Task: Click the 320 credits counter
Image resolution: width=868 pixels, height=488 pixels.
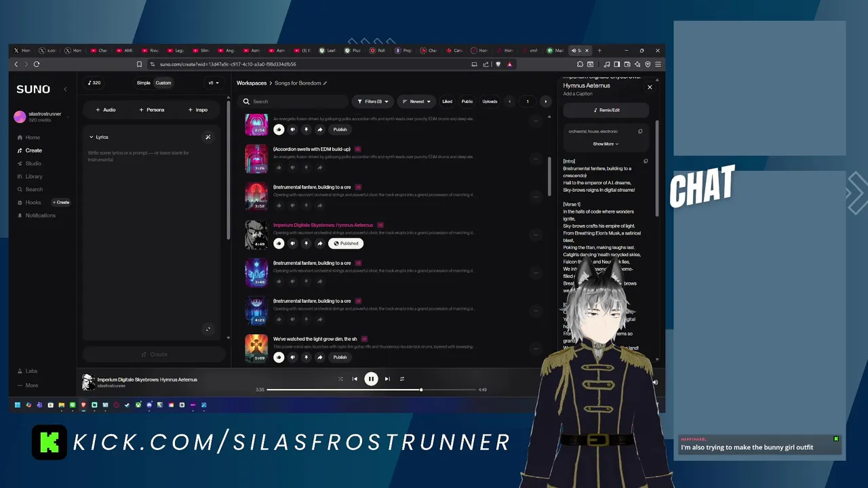Action: pyautogui.click(x=94, y=83)
